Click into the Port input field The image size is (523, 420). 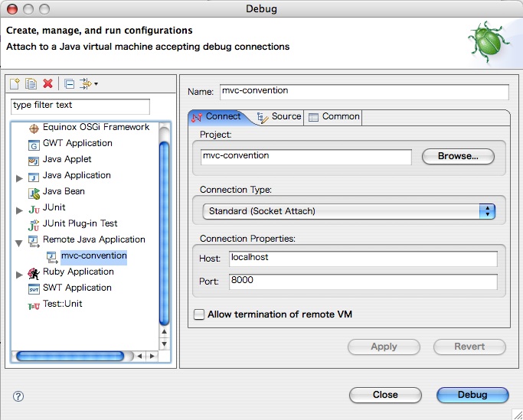tap(362, 282)
